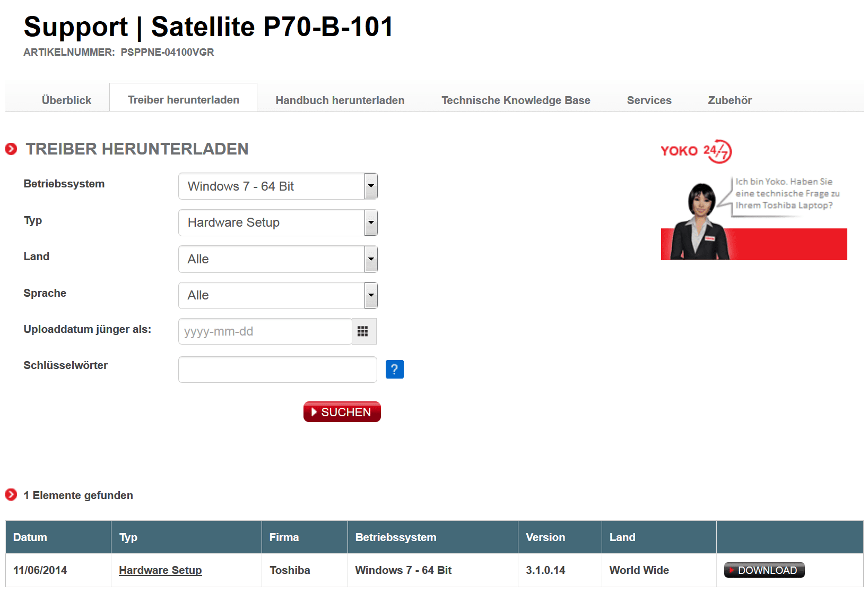Open the Typ dropdown showing Hardware Setup
Viewport: 868px width, 609px height.
tap(278, 222)
